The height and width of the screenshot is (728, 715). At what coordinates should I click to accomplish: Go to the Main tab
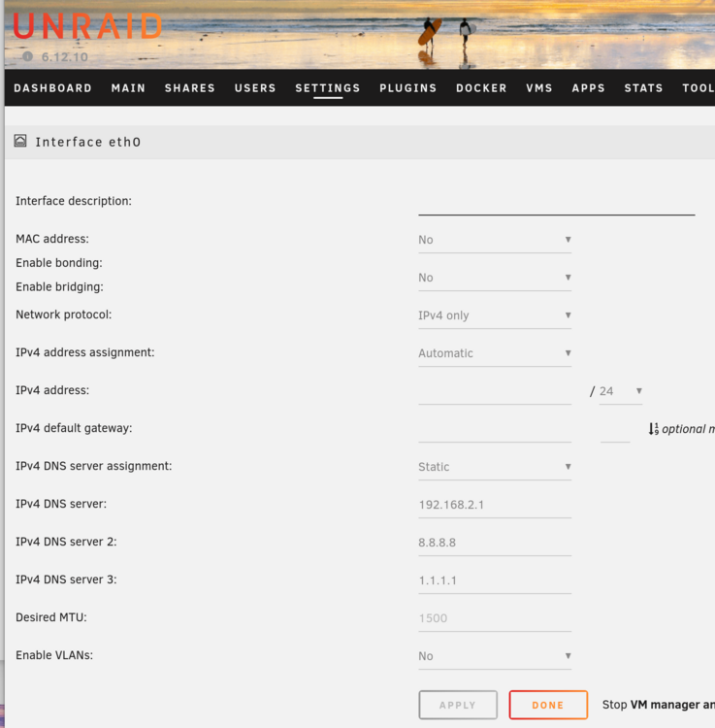(128, 88)
